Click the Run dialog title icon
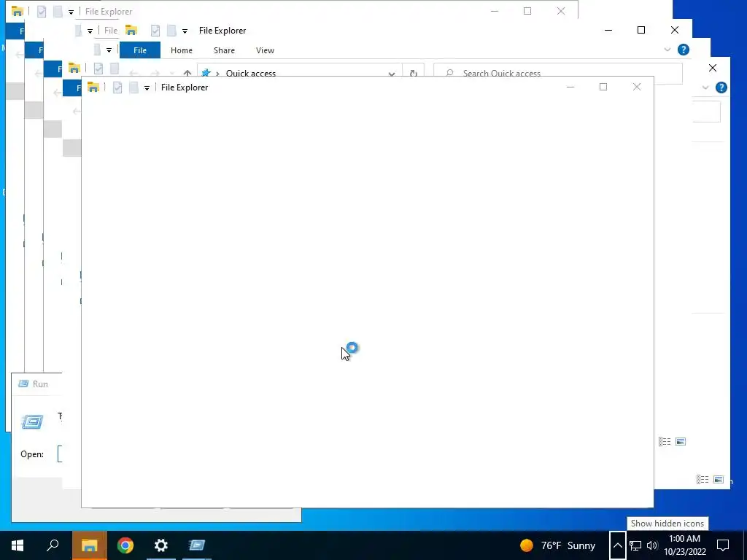 23,384
